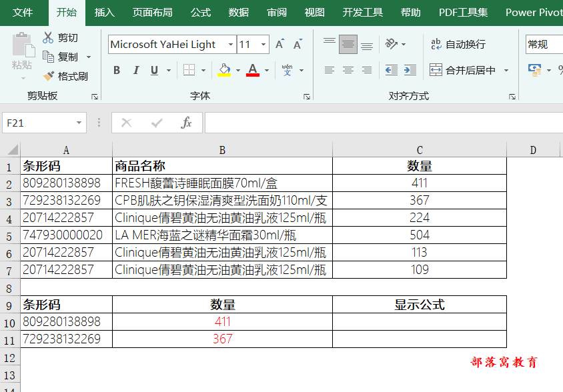Click the text orientation icon

[x=391, y=44]
